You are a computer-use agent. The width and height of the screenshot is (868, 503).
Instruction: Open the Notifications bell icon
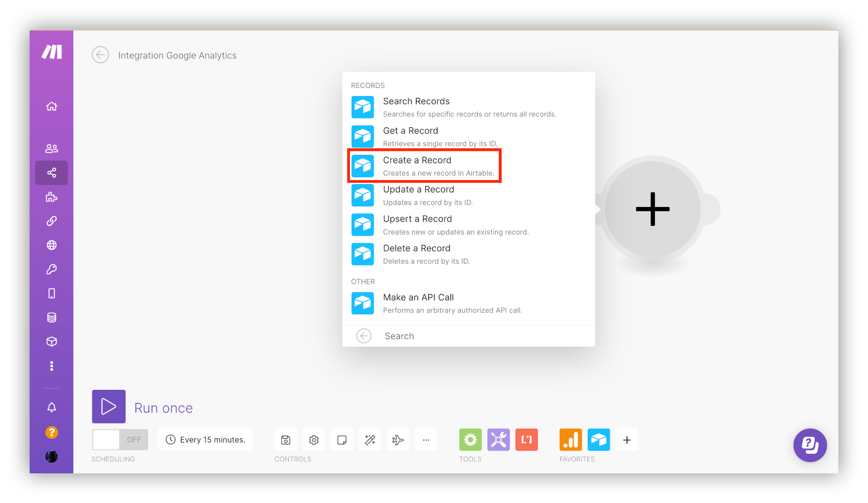tap(52, 407)
